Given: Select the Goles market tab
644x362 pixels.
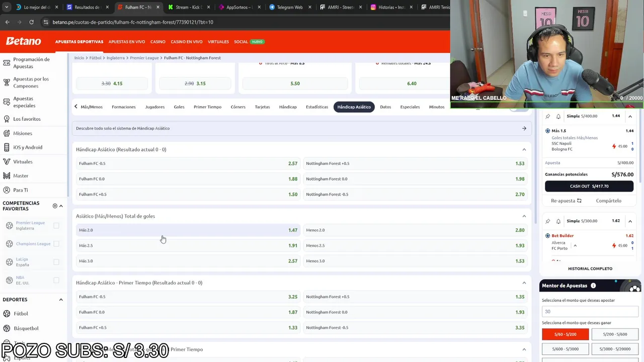Looking at the screenshot, I should coord(179,107).
